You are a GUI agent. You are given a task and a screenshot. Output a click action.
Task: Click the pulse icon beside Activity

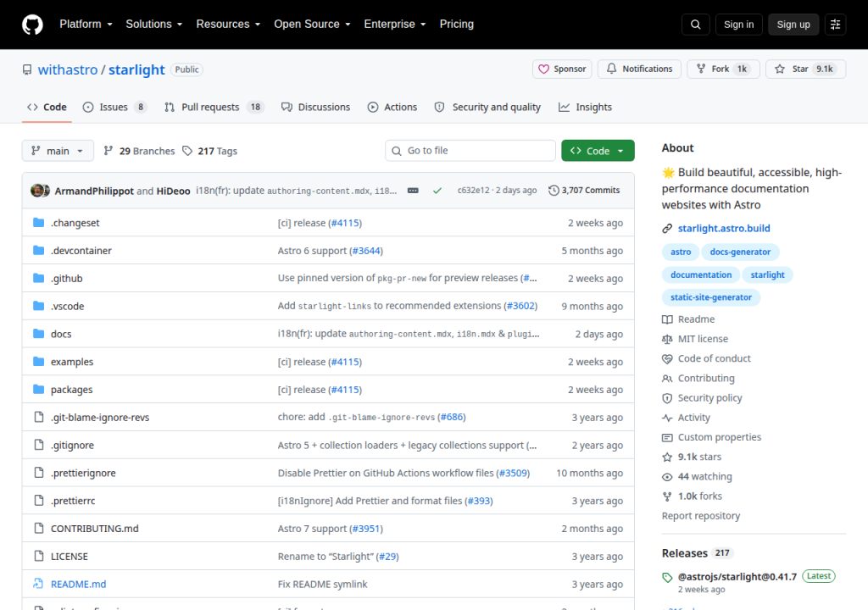[x=667, y=418]
